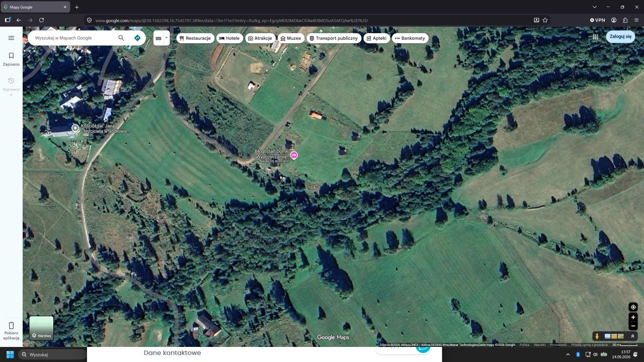The height and width of the screenshot is (362, 644).
Task: Click the Zaloguj się sign-in button
Action: 620,37
